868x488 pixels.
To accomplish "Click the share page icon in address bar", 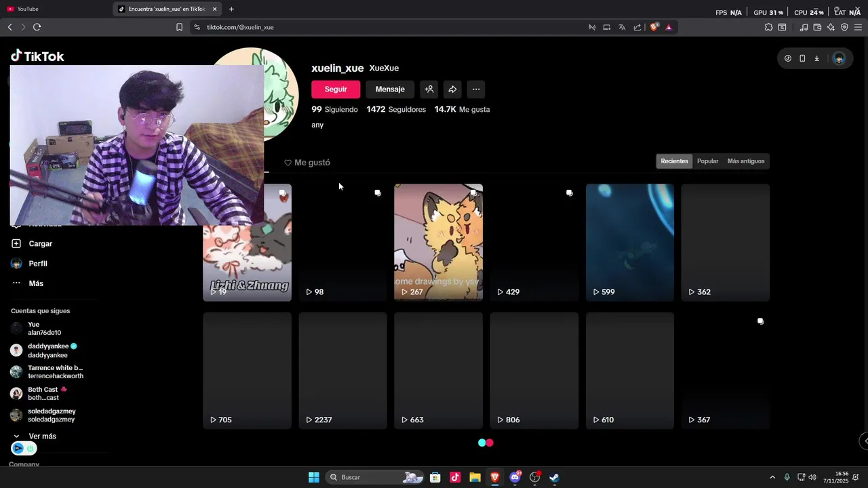I will click(637, 27).
